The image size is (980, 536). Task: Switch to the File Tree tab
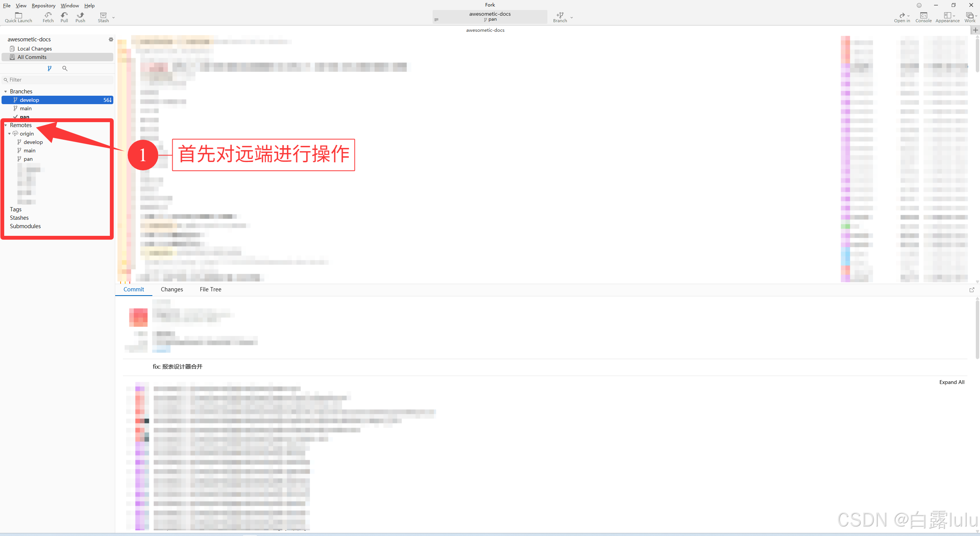pos(210,289)
